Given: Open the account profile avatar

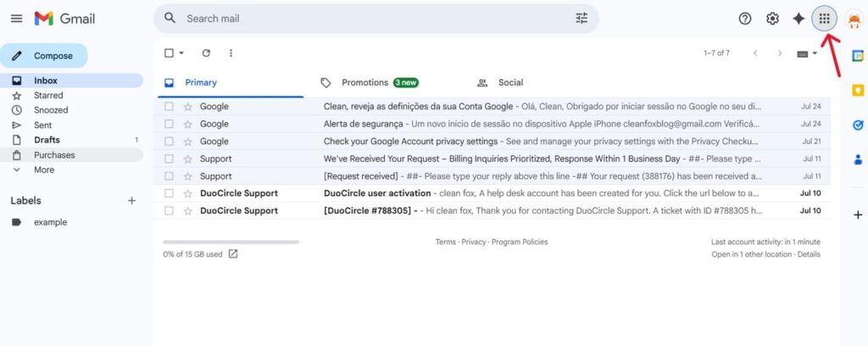Looking at the screenshot, I should click(x=854, y=20).
